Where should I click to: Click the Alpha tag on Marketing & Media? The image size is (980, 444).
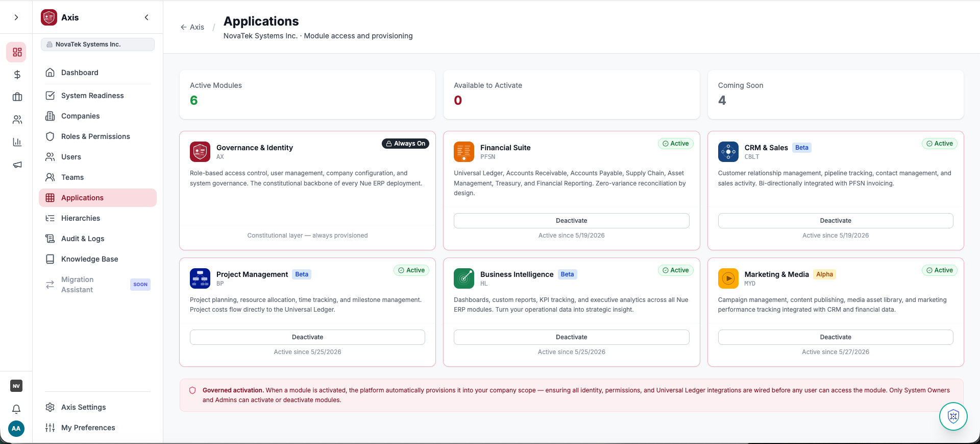tap(824, 274)
